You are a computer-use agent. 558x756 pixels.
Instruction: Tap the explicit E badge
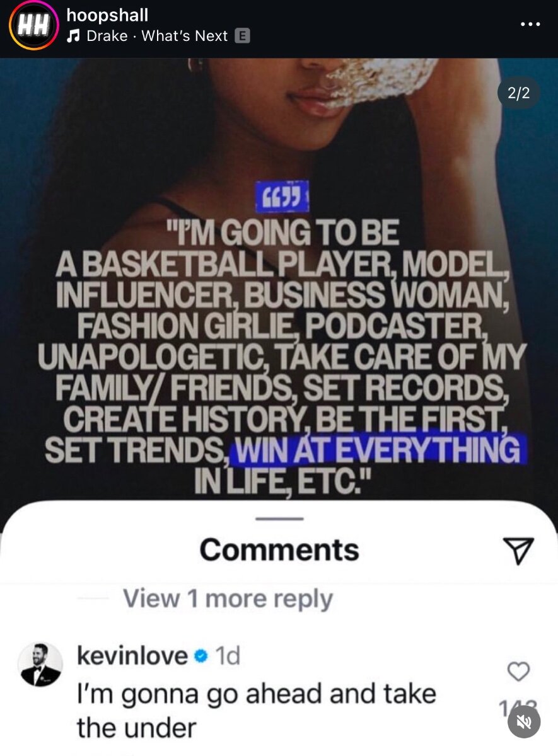(x=242, y=36)
